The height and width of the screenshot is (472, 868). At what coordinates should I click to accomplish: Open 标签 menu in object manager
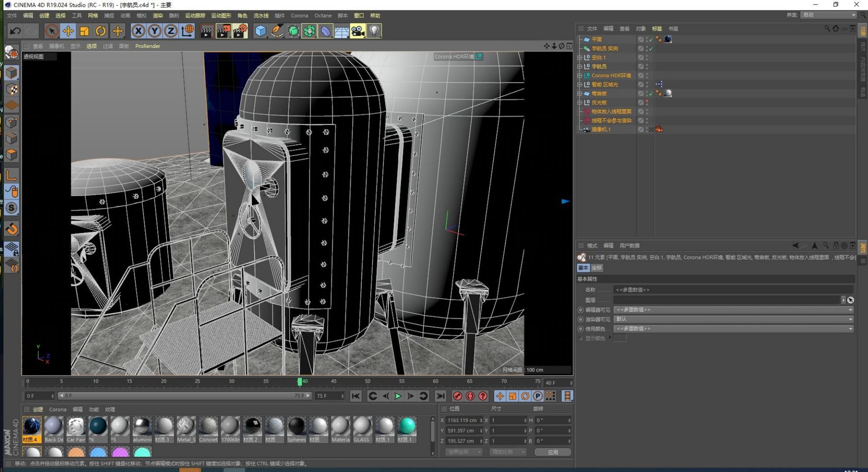pos(657,28)
